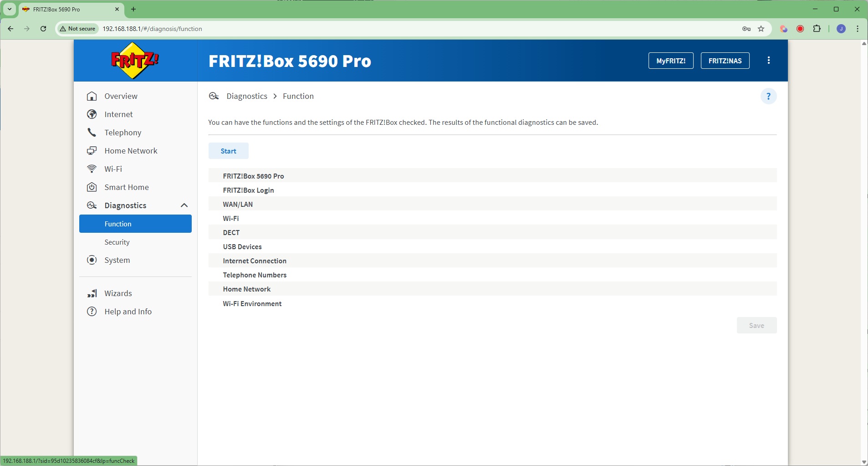Click the Function breadcrumb text

(x=298, y=96)
